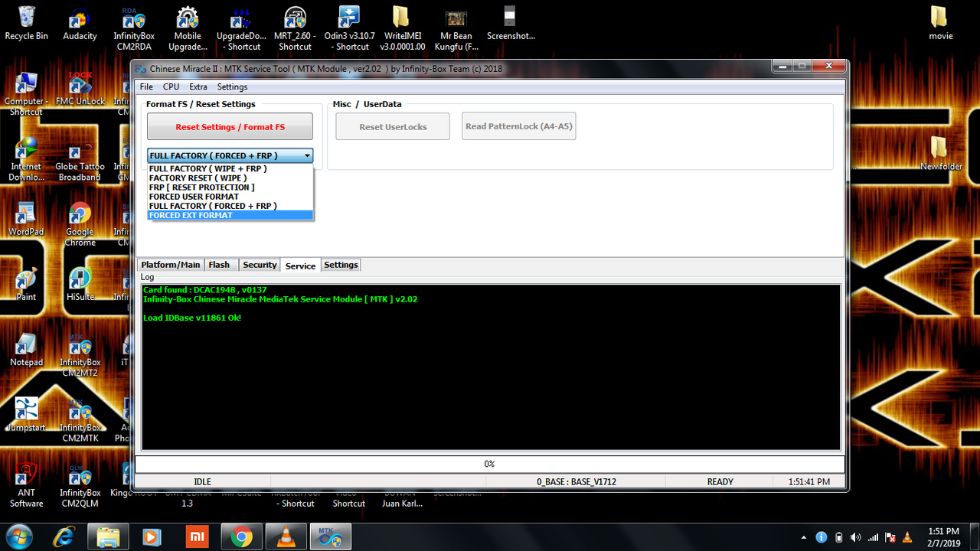The width and height of the screenshot is (980, 551).
Task: Click 0_BASE : BASE_V1712 status text
Action: click(x=577, y=482)
